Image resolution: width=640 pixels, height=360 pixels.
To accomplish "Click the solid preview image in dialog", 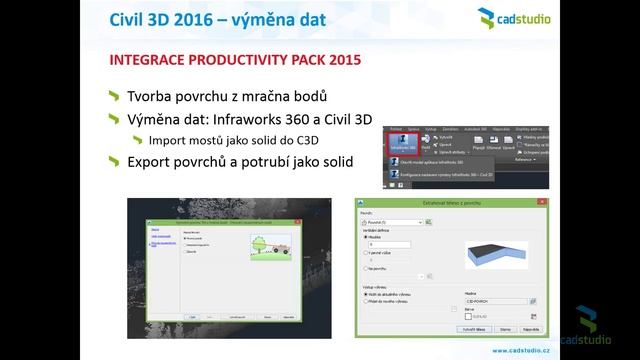I will click(x=497, y=255).
